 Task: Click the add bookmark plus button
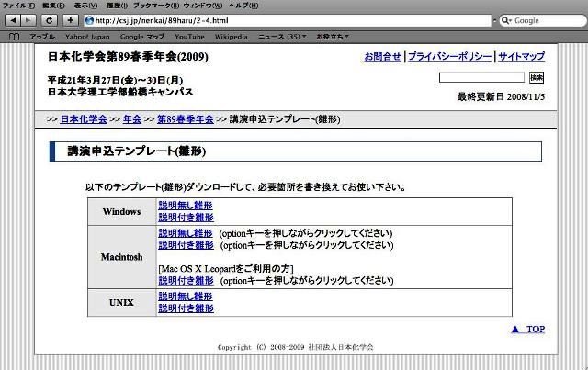pyautogui.click(x=70, y=20)
